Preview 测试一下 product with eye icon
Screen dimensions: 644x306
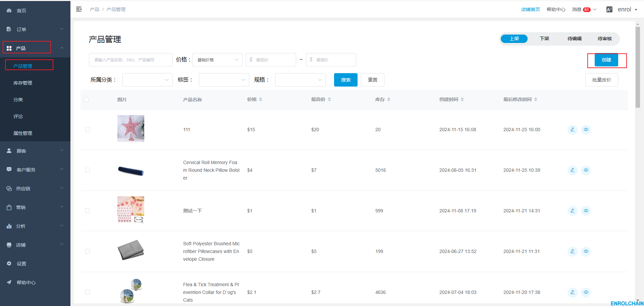[x=586, y=211]
